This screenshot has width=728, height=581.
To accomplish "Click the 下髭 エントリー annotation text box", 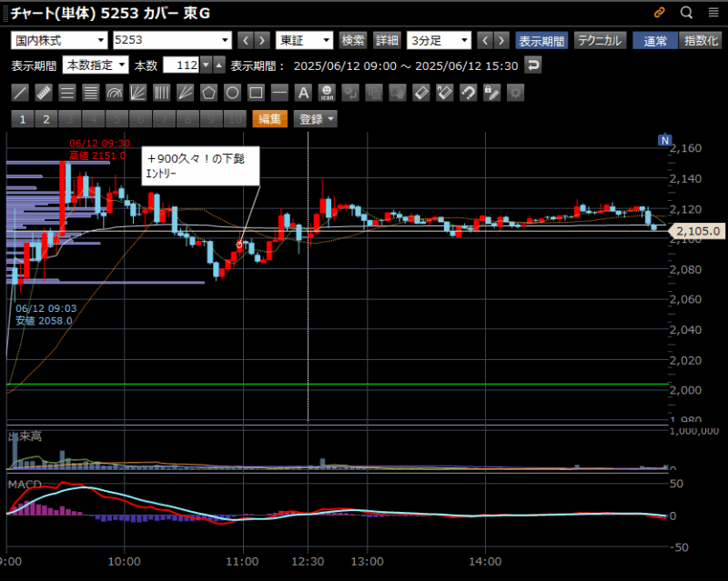I will pyautogui.click(x=200, y=166).
